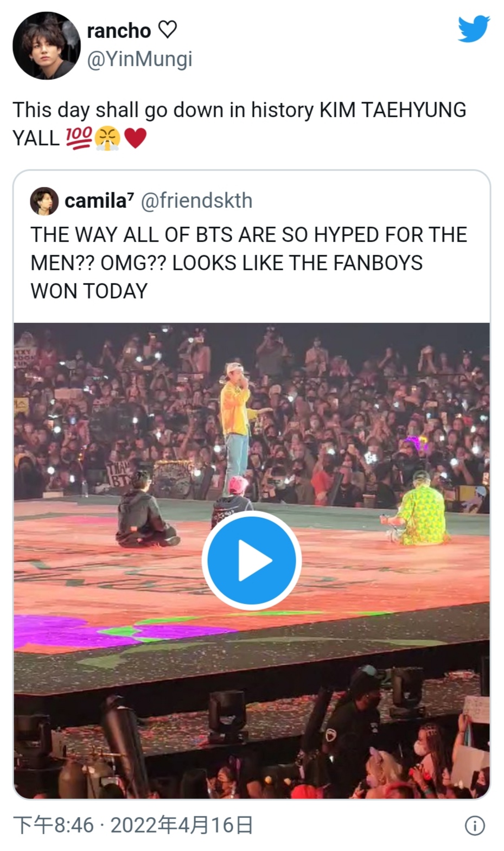The width and height of the screenshot is (504, 851).
Task: Click camila's small profile picture
Action: (x=44, y=201)
